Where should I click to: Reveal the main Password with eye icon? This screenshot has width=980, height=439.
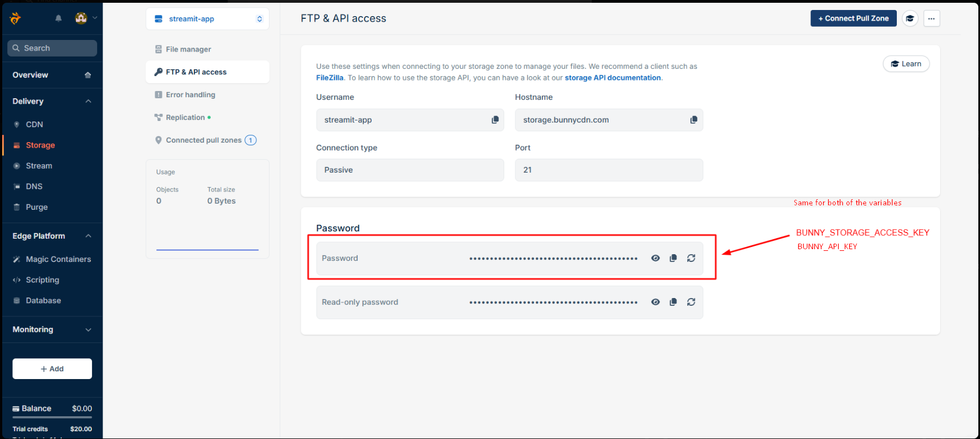point(655,258)
